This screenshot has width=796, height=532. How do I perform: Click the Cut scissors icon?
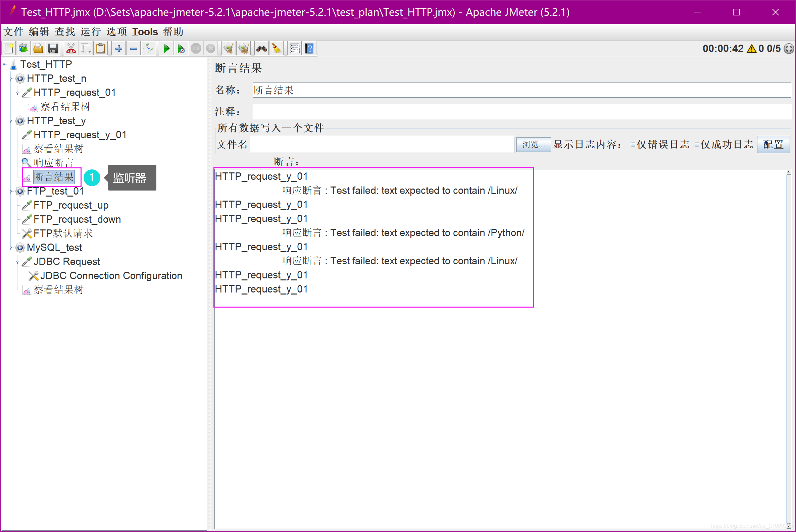71,49
